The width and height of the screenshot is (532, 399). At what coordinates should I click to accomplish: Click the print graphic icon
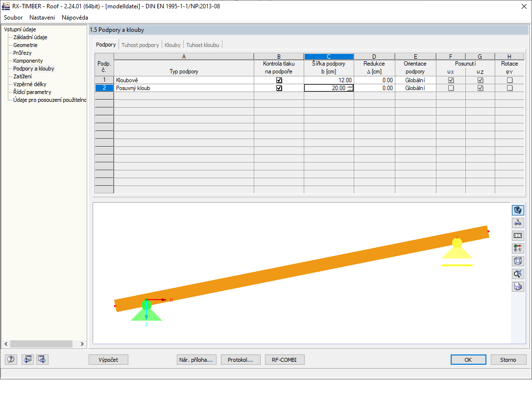point(518,287)
